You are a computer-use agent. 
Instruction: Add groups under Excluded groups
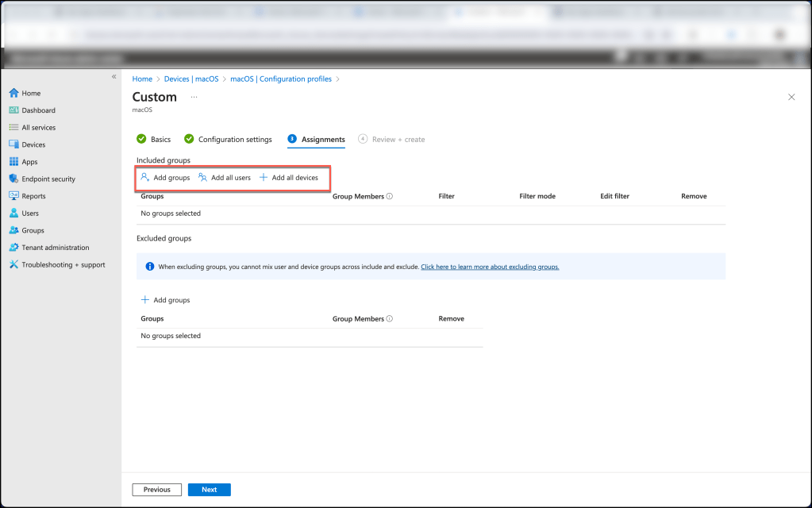(165, 300)
